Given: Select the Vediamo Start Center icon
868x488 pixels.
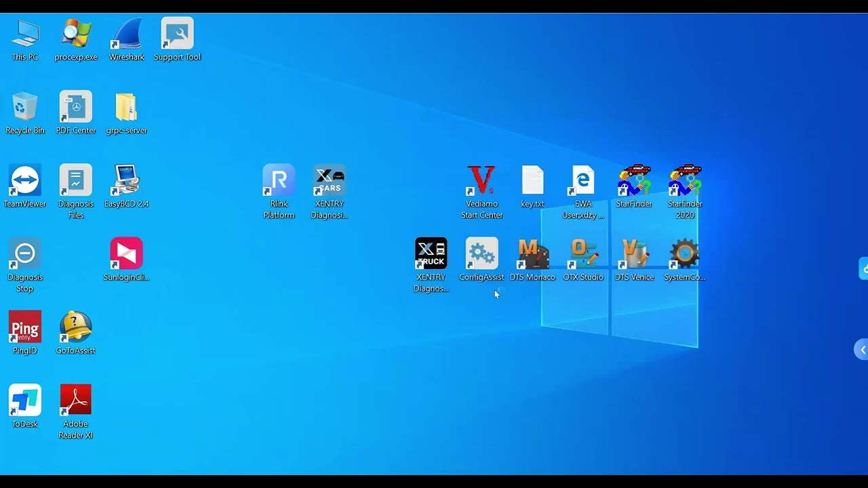Looking at the screenshot, I should [481, 180].
